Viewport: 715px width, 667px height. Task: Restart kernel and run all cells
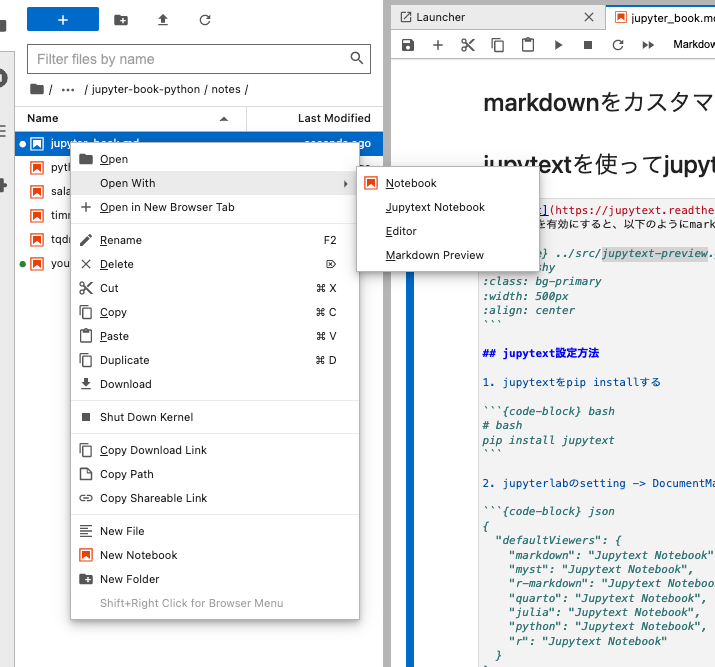tap(648, 45)
